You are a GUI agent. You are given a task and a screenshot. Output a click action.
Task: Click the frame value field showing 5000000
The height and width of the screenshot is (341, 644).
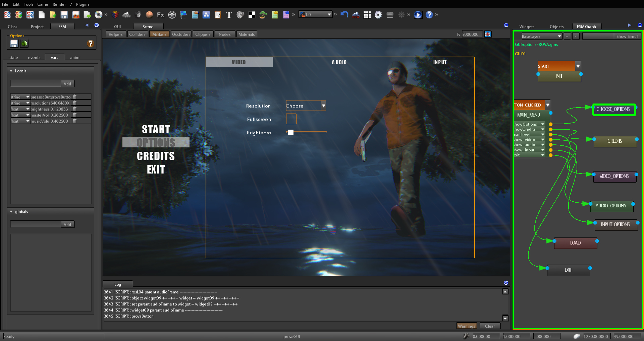(472, 34)
